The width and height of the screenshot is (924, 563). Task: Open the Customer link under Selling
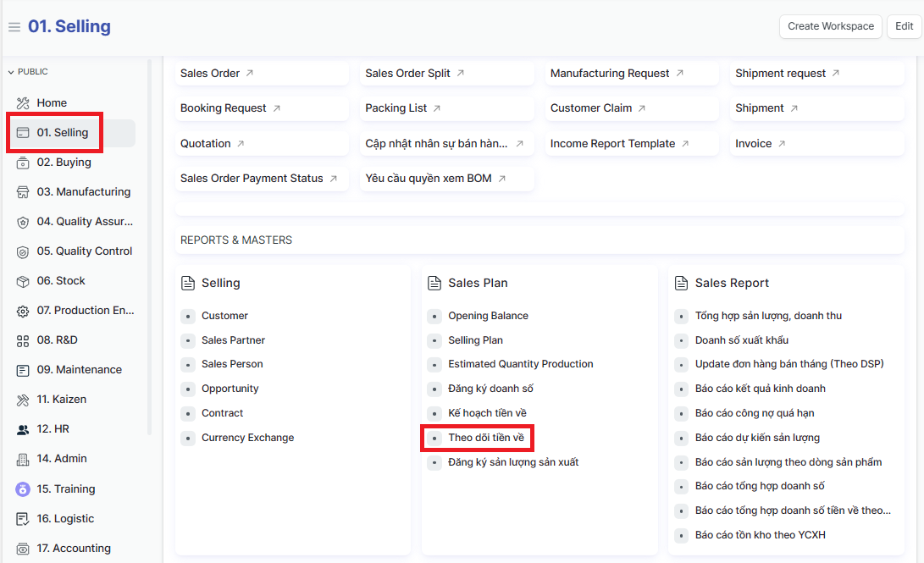click(x=224, y=316)
